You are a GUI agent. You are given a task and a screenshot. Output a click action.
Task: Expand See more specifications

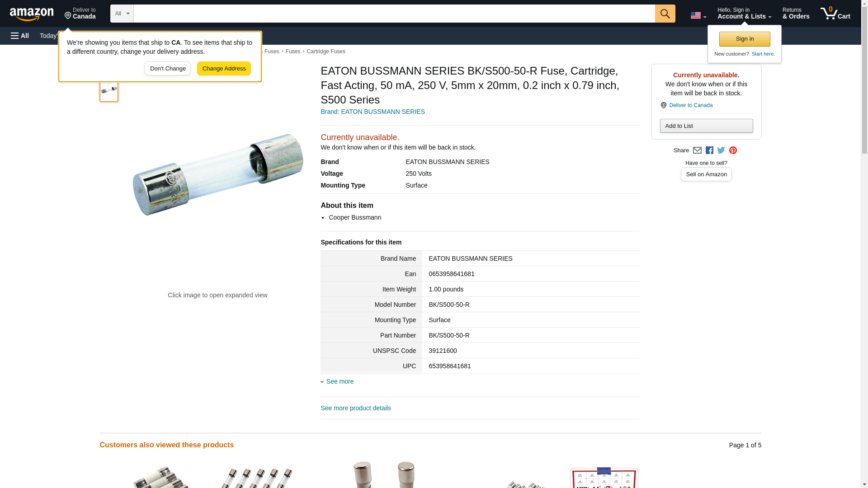[340, 381]
